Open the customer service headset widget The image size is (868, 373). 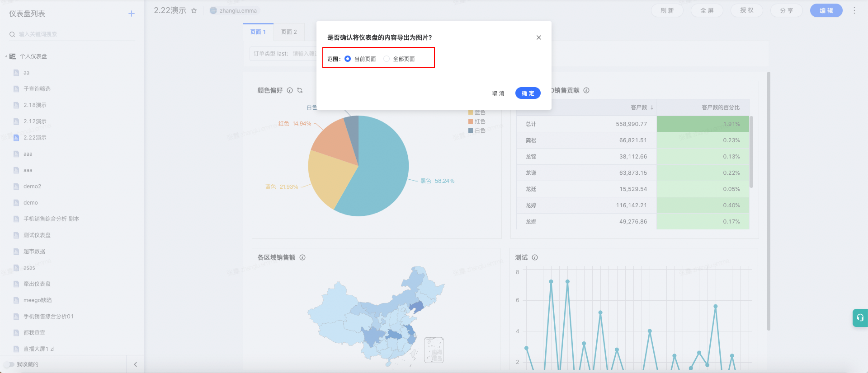pyautogui.click(x=860, y=317)
